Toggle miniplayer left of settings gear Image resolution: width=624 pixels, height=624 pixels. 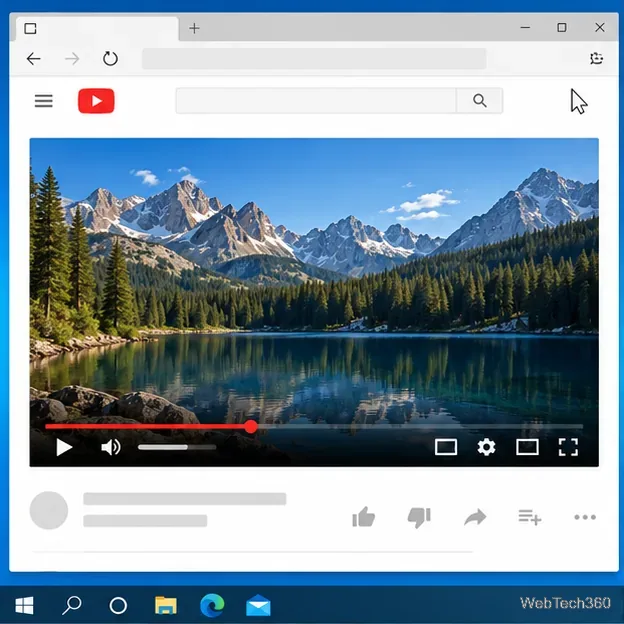click(446, 447)
